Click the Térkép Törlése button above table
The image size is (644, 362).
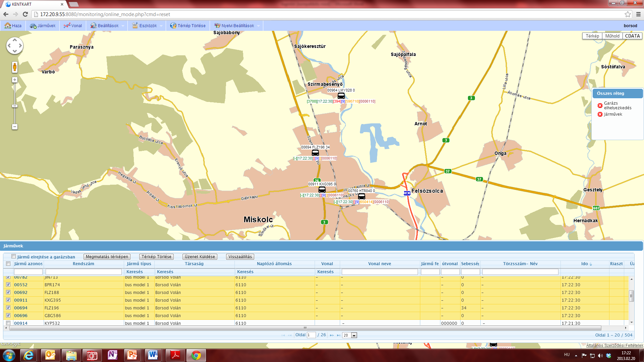click(156, 257)
